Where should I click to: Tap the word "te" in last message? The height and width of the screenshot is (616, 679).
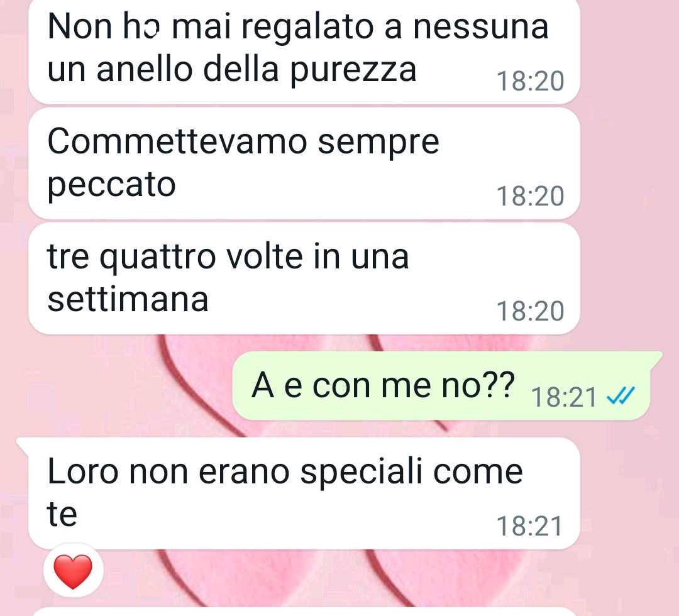click(62, 514)
